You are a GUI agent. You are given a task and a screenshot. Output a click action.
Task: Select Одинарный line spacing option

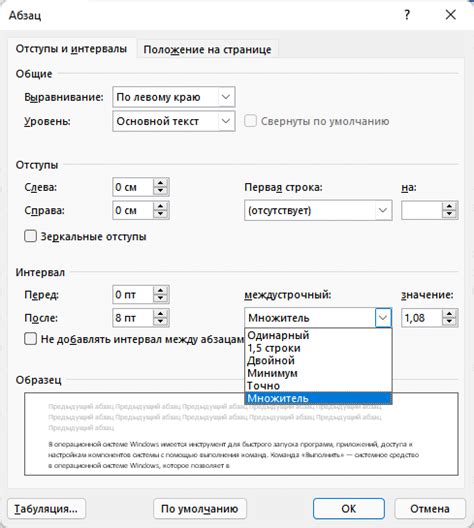[318, 335]
